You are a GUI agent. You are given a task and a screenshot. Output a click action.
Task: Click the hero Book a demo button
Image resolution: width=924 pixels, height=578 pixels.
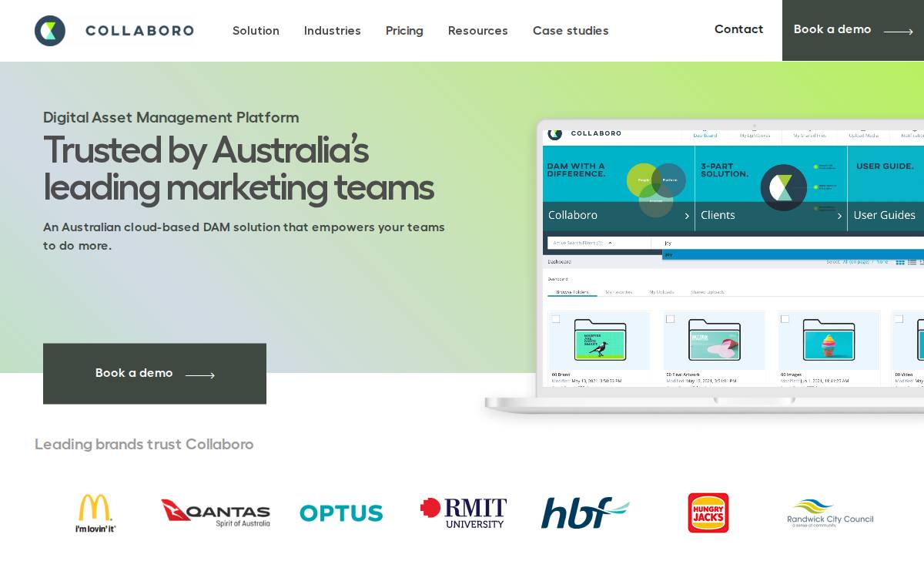click(x=155, y=374)
